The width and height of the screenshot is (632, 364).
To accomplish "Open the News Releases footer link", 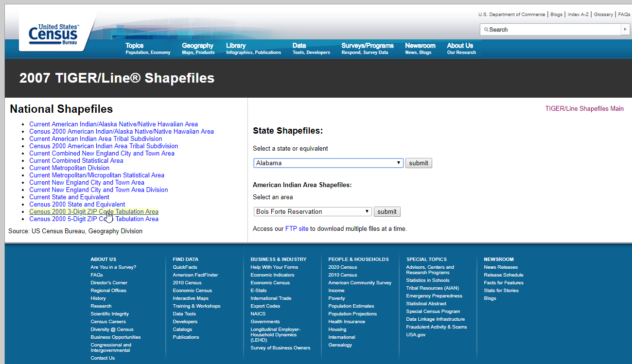I will click(501, 267).
